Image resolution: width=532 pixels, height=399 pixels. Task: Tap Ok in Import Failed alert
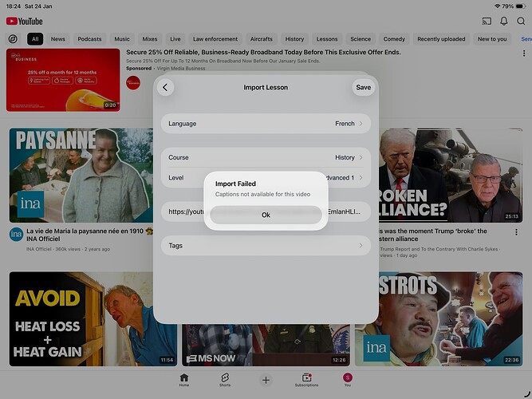(266, 215)
